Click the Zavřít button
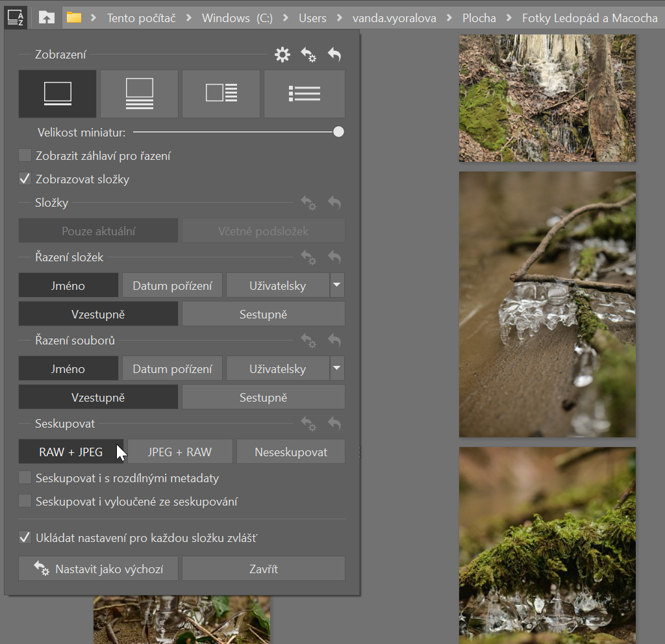The width and height of the screenshot is (665, 644). click(263, 569)
